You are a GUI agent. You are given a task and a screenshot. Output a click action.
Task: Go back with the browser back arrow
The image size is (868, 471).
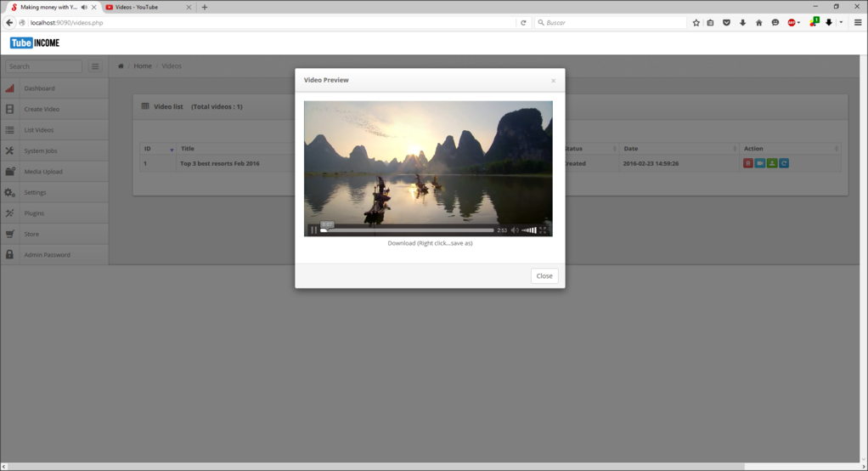click(x=8, y=23)
